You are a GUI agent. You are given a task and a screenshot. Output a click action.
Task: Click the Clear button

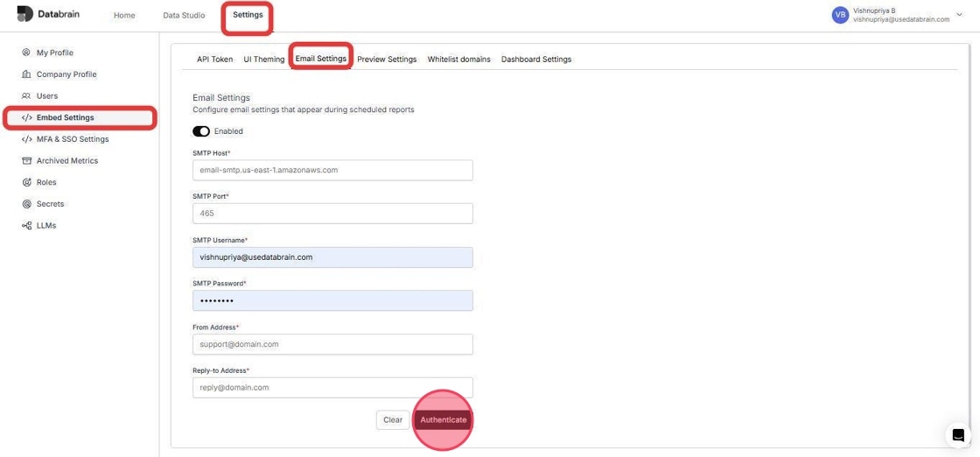pos(393,420)
